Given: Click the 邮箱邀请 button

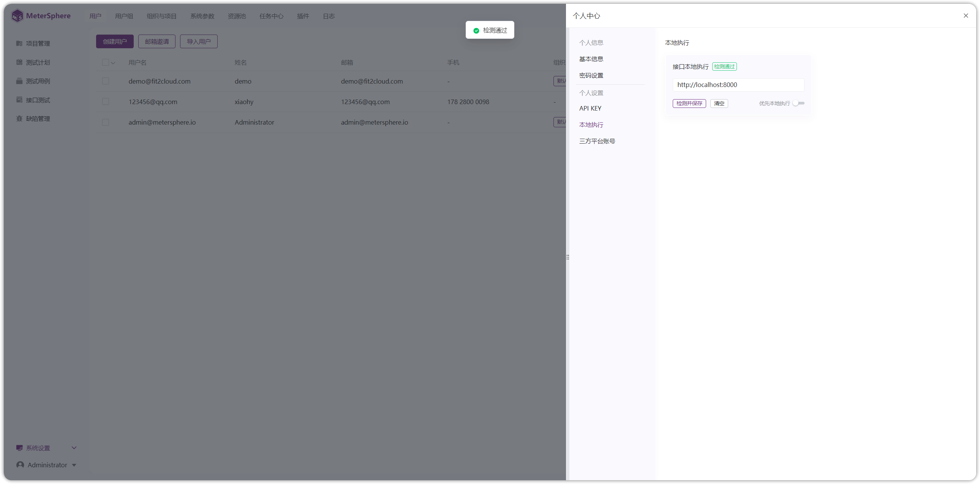Looking at the screenshot, I should pos(157,41).
